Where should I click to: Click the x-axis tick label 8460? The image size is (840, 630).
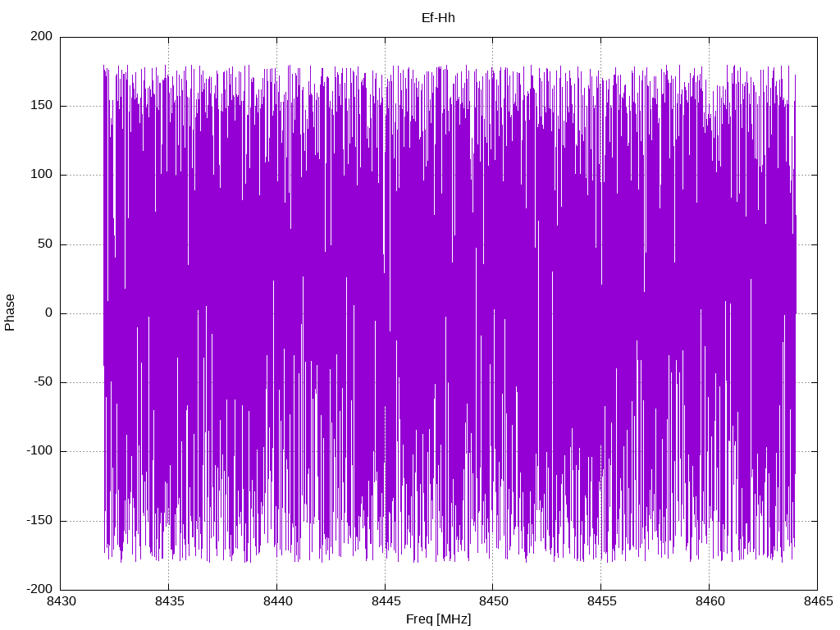click(x=710, y=601)
